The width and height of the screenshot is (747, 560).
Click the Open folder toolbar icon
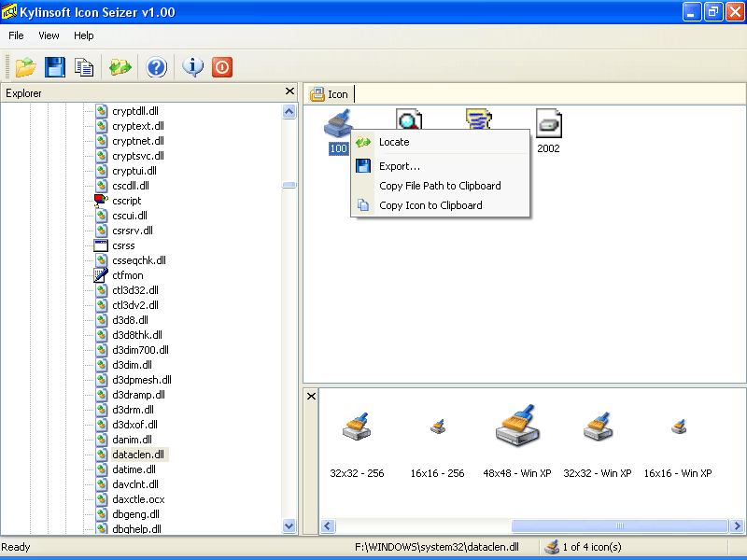pyautogui.click(x=26, y=67)
